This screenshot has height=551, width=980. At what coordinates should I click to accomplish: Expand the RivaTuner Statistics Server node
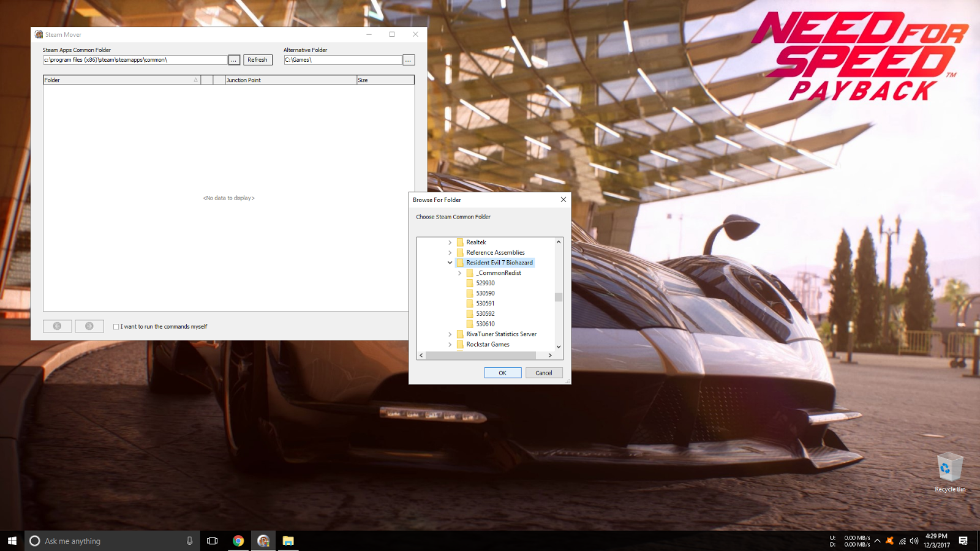(x=450, y=334)
